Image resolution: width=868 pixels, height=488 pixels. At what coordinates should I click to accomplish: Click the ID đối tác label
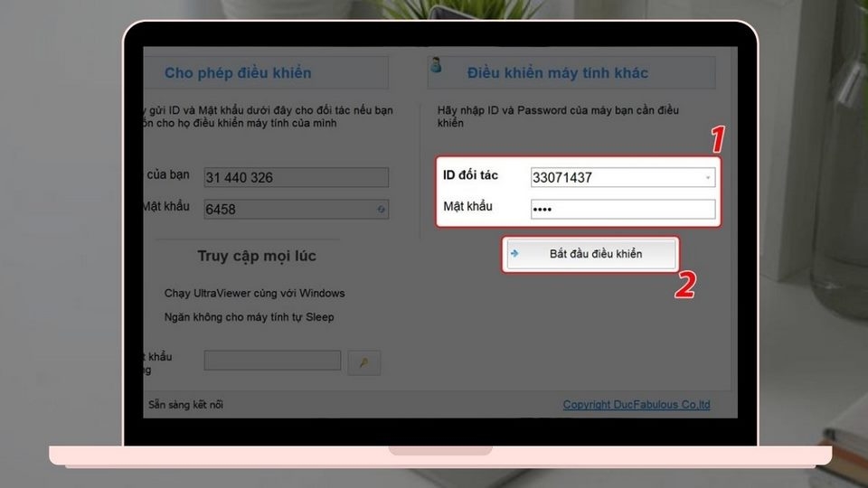pos(470,175)
